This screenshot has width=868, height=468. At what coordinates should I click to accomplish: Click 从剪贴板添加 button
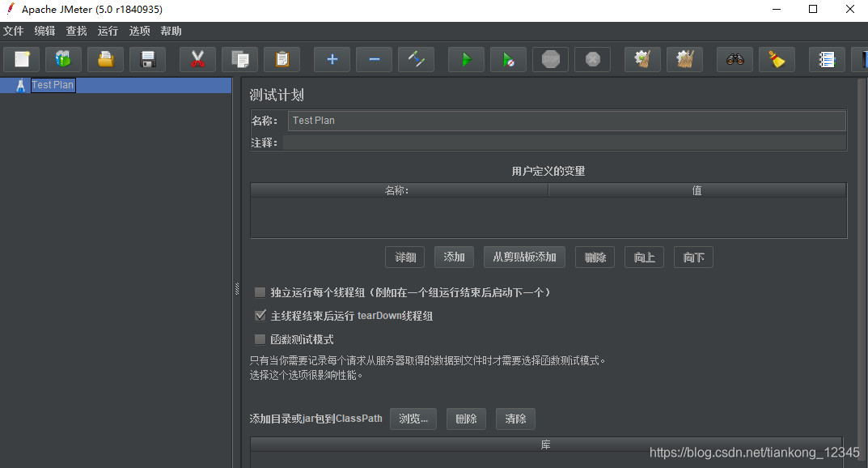tap(524, 257)
